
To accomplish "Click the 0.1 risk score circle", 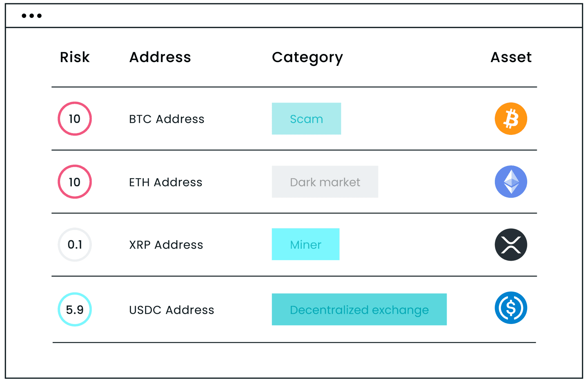I will (75, 245).
